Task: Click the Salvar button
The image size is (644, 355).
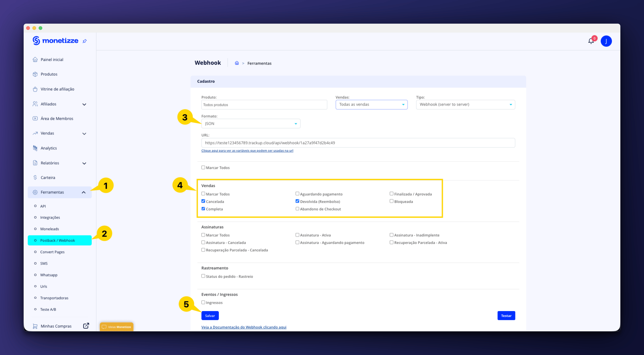Action: pyautogui.click(x=210, y=316)
